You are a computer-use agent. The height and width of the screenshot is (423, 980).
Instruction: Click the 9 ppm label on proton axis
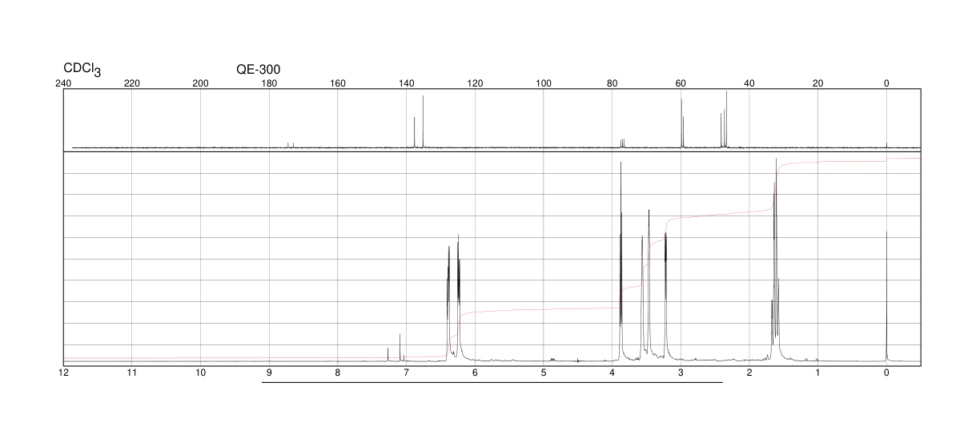tap(269, 373)
